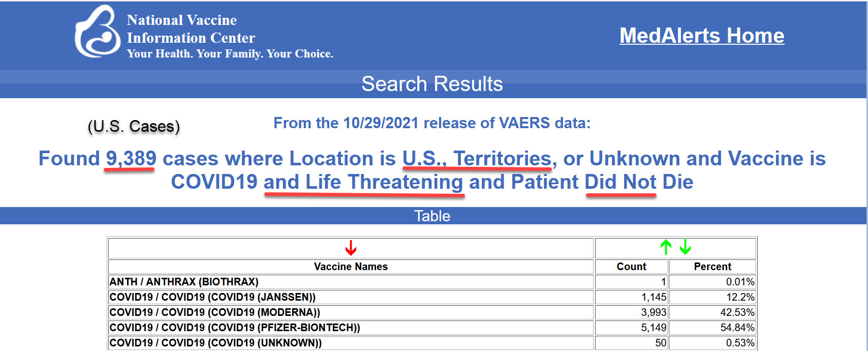Click the COVID19 (JANSSEN) vaccine row
Image resolution: width=868 pixels, height=351 pixels.
432,297
